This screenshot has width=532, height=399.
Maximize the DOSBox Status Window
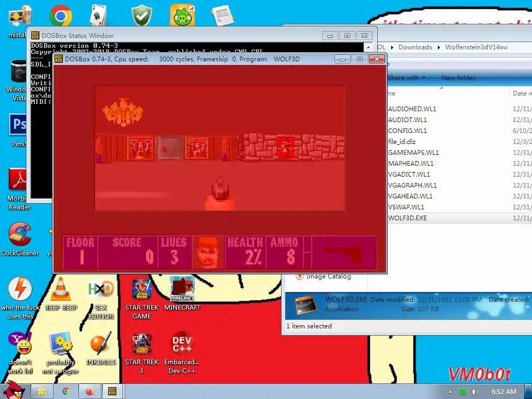347,36
